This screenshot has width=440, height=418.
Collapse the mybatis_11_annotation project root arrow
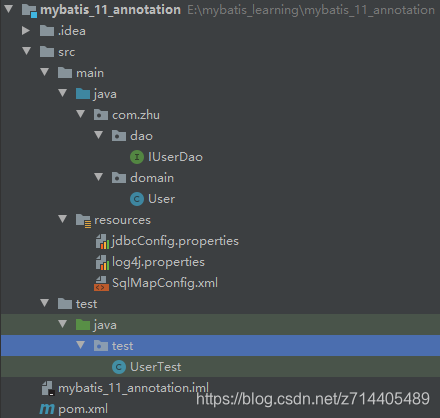9,9
